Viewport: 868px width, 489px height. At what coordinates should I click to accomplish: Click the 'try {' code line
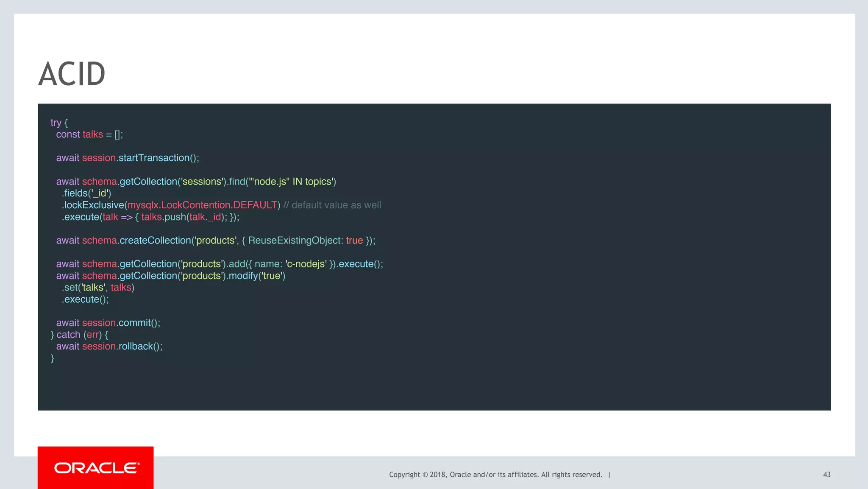[x=59, y=123]
